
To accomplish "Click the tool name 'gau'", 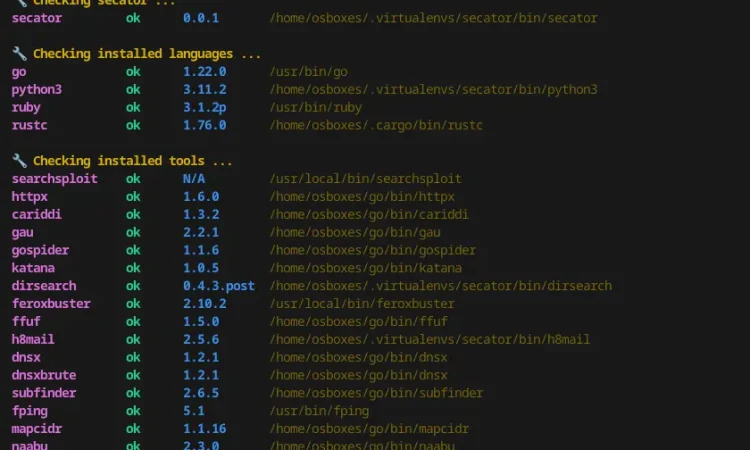I will point(22,233).
